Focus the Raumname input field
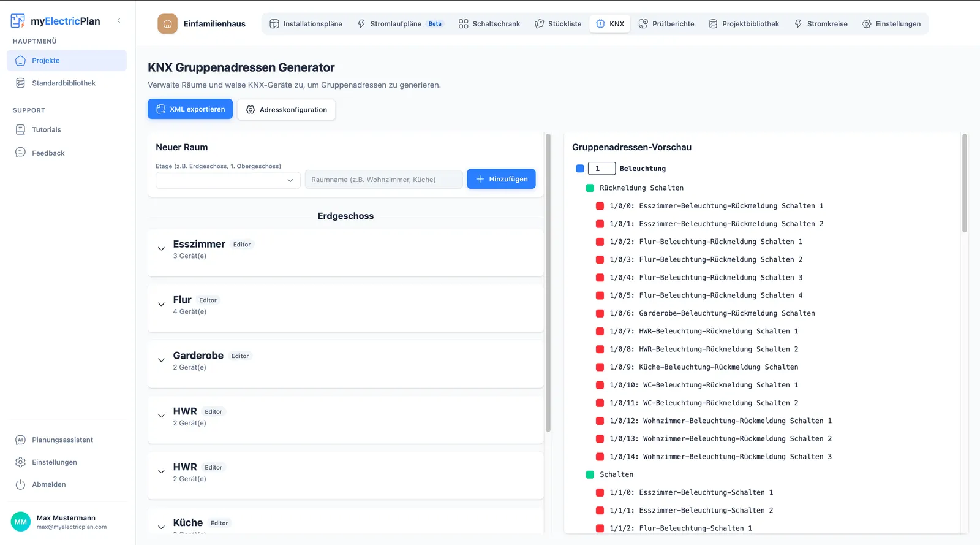 point(384,180)
